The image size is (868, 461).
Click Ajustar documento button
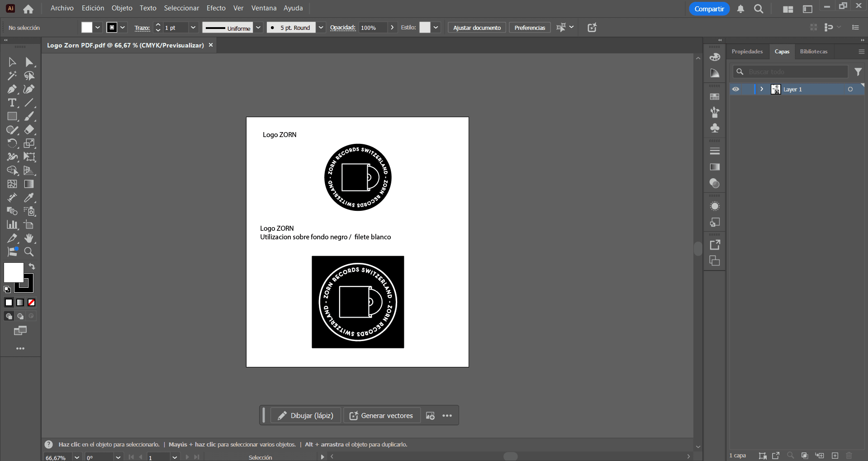pyautogui.click(x=477, y=28)
